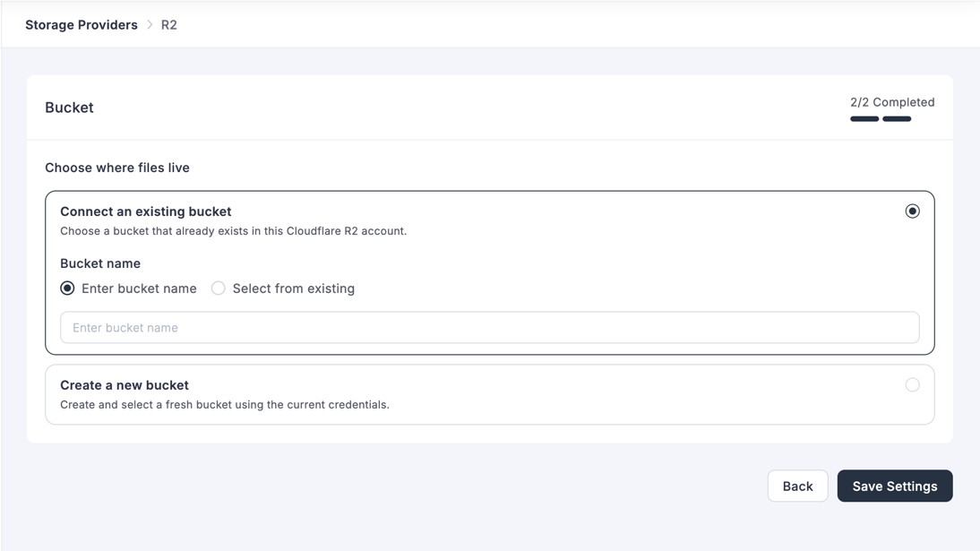Click inside the empty bucket name field

(489, 327)
